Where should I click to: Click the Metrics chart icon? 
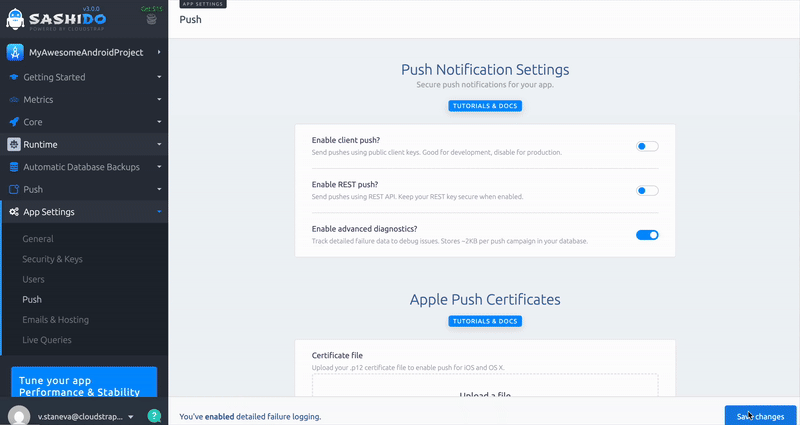(14, 100)
